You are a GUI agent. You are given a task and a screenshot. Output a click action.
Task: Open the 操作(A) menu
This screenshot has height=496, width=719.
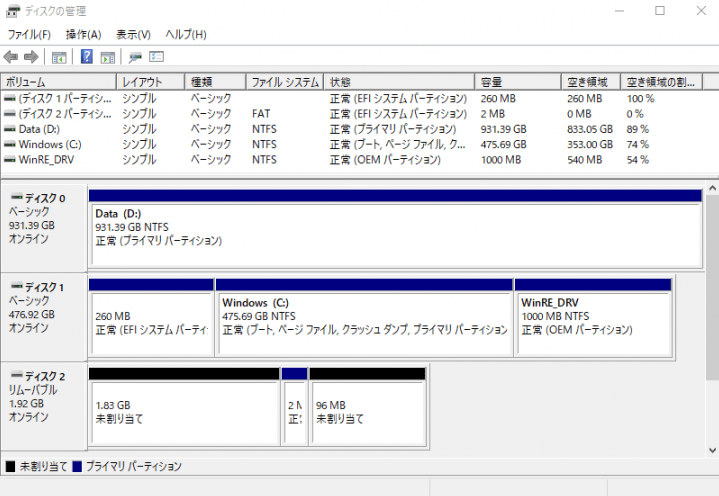coord(83,34)
